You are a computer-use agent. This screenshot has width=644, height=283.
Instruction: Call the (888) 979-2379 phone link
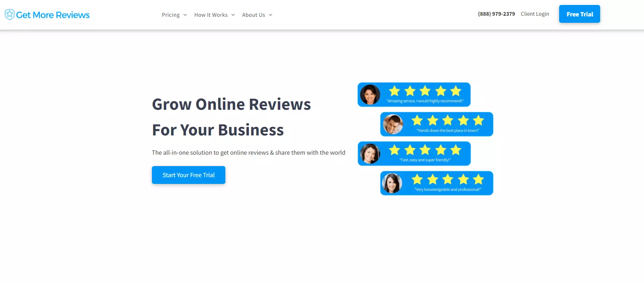[496, 14]
